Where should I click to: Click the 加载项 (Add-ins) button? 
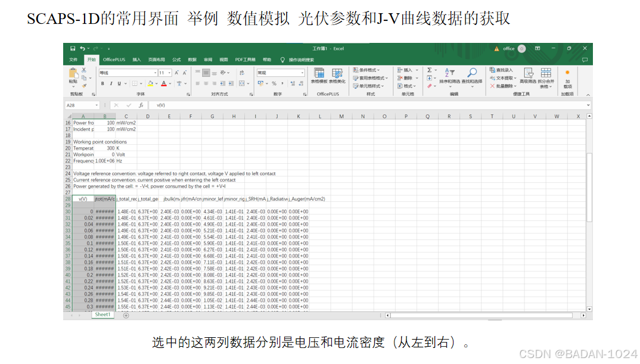tap(567, 79)
